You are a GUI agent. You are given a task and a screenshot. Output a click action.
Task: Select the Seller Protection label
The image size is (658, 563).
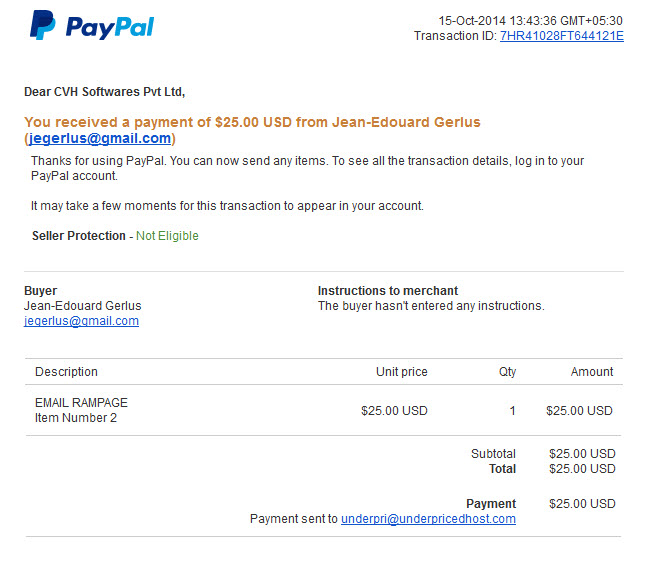[x=79, y=236]
